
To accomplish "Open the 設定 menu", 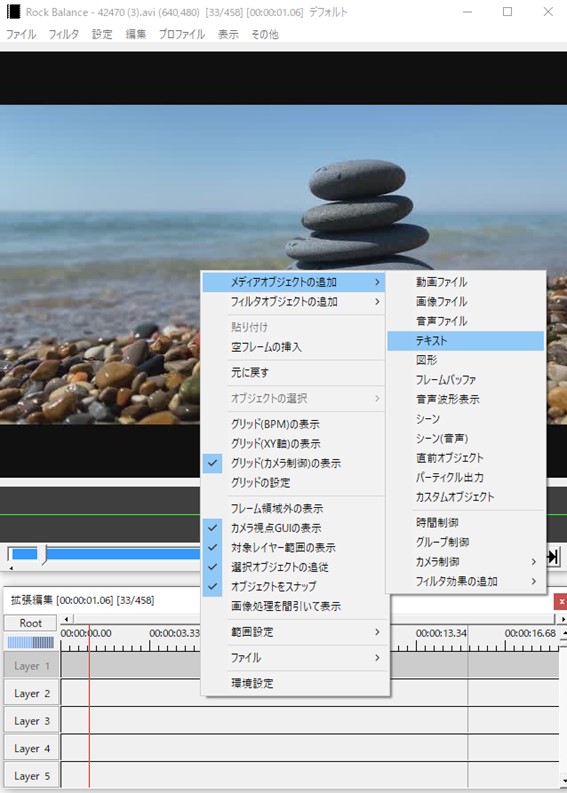I will [x=102, y=34].
